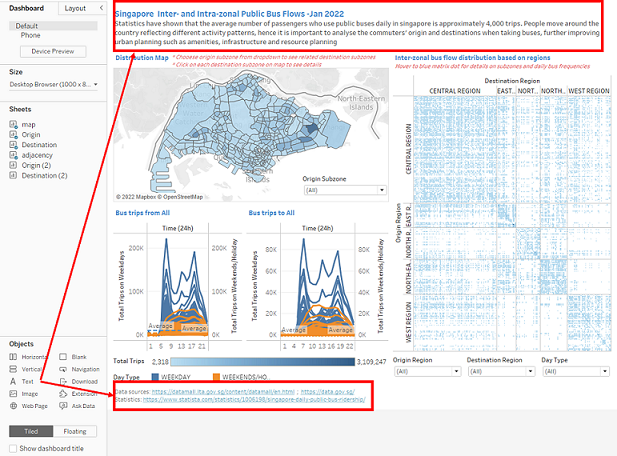Open the statista.com statistics link
Viewport: 617px width, 456px height.
254,400
